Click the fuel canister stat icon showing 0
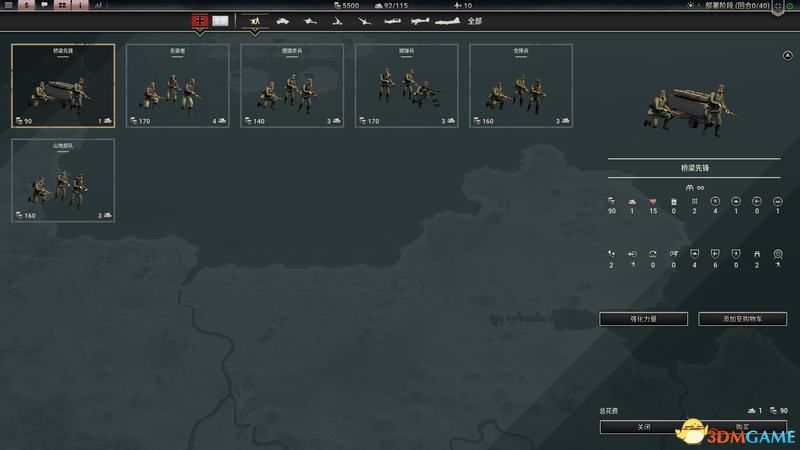The height and width of the screenshot is (450, 800). click(x=673, y=202)
